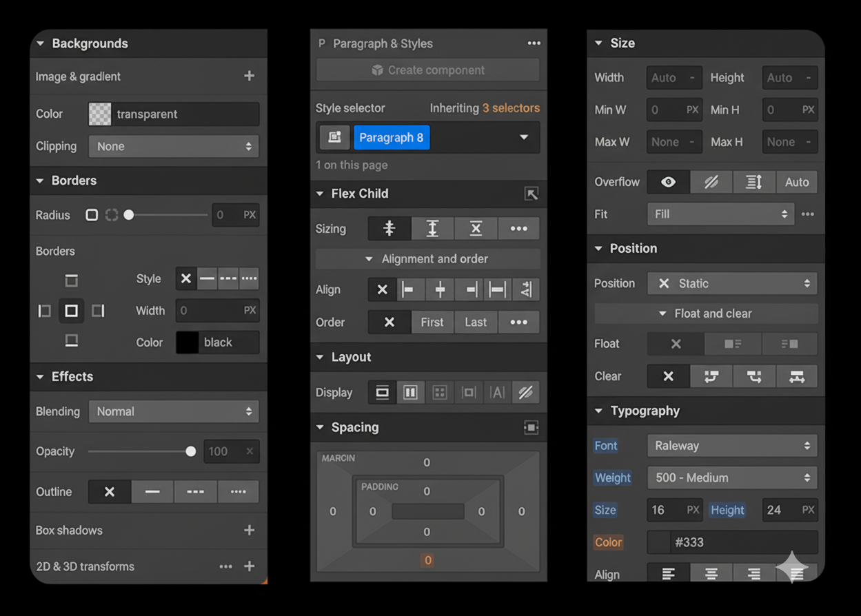Collapse the Float and clear section
This screenshot has width=861, height=616.
coord(705,314)
